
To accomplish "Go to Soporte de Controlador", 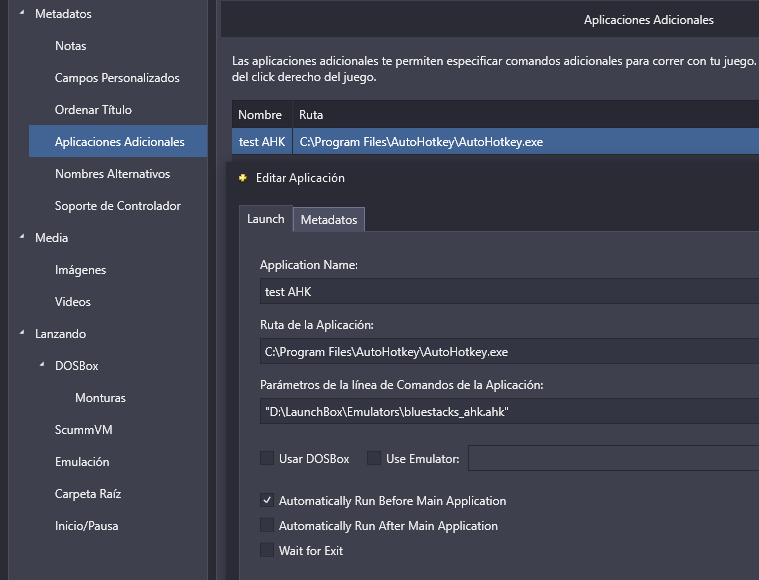I will (118, 206).
